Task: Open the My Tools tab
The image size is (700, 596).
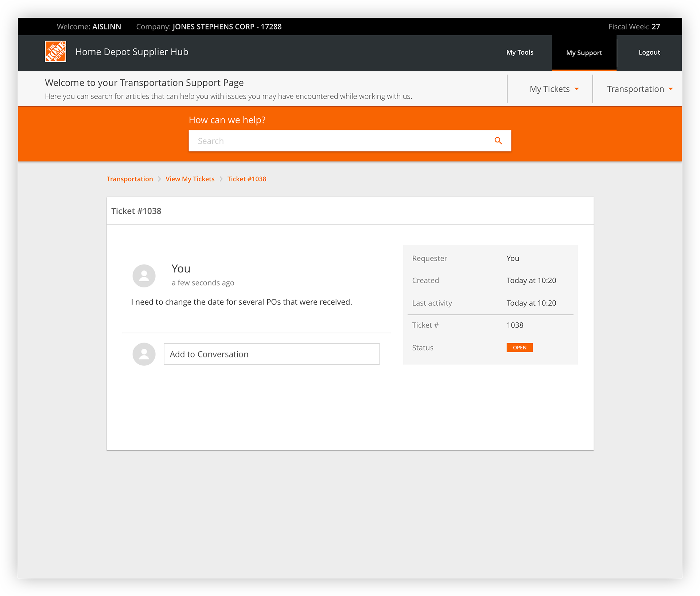Action: (520, 52)
